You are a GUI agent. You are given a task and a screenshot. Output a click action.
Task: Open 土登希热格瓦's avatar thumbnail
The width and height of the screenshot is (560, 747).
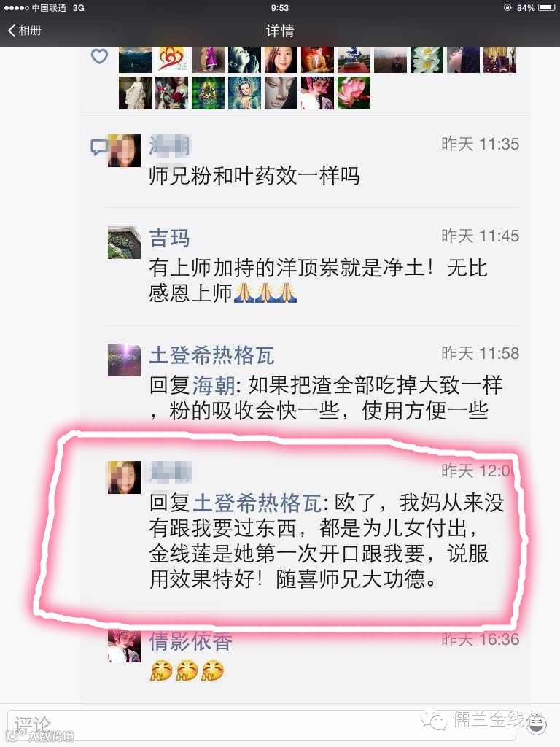click(124, 360)
